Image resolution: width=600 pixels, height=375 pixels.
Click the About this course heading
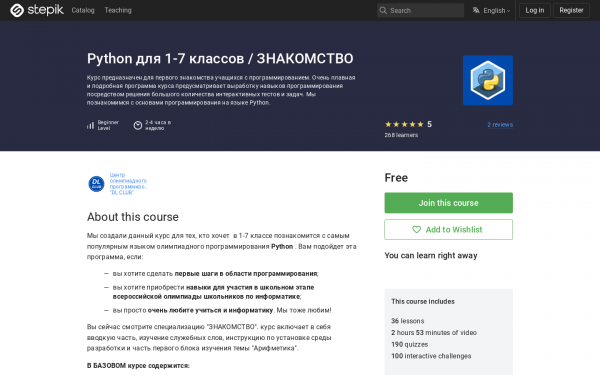(133, 217)
